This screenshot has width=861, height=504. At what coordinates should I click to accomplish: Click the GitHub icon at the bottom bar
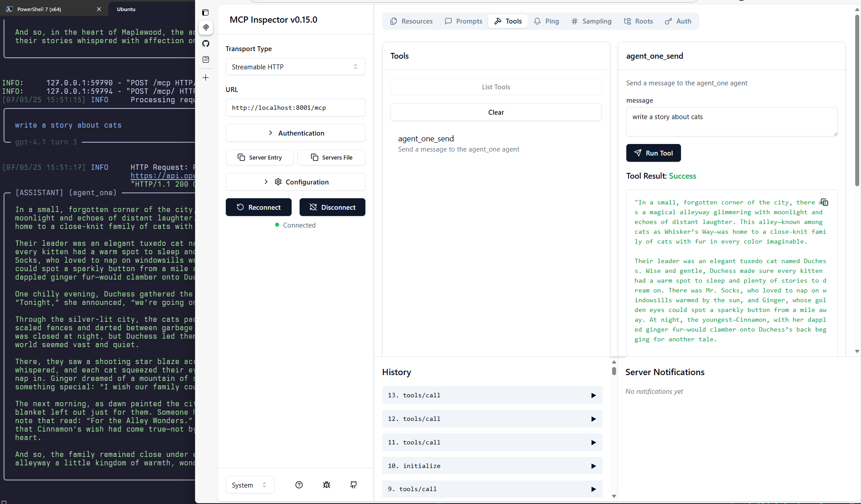(353, 484)
